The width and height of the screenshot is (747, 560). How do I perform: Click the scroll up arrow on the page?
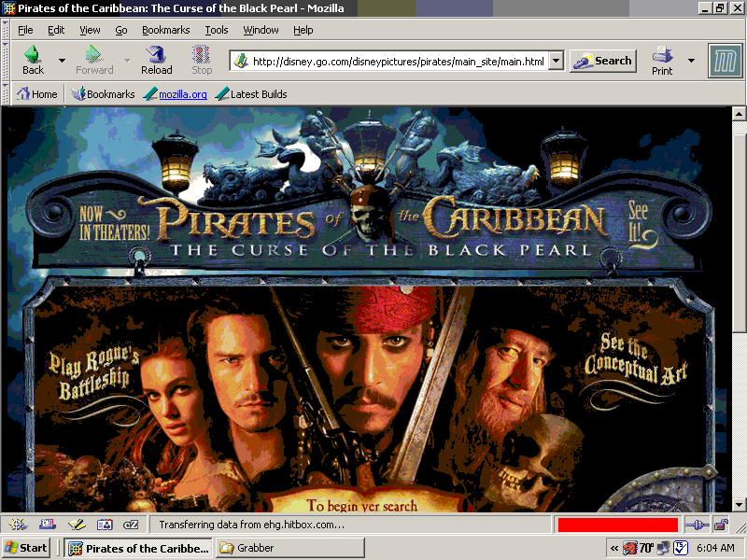(739, 113)
